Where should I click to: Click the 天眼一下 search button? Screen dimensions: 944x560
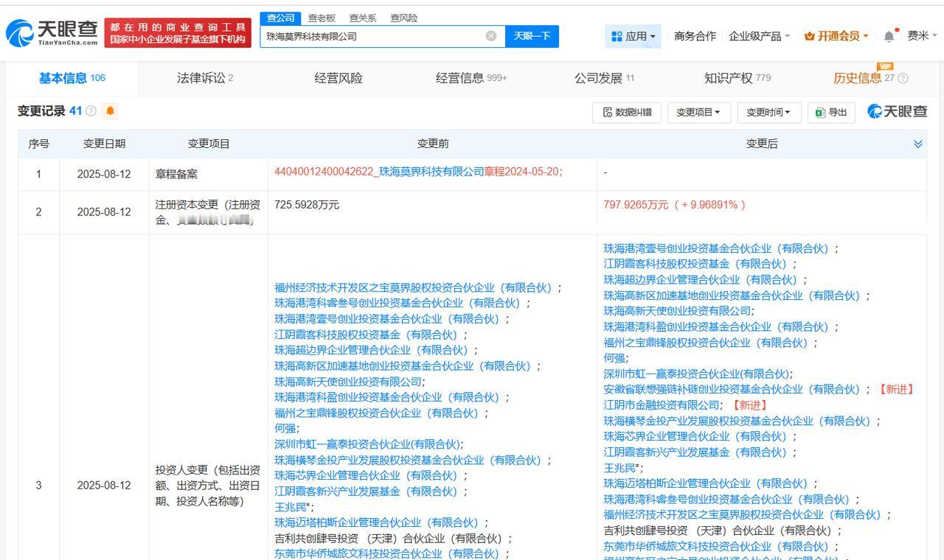[532, 36]
